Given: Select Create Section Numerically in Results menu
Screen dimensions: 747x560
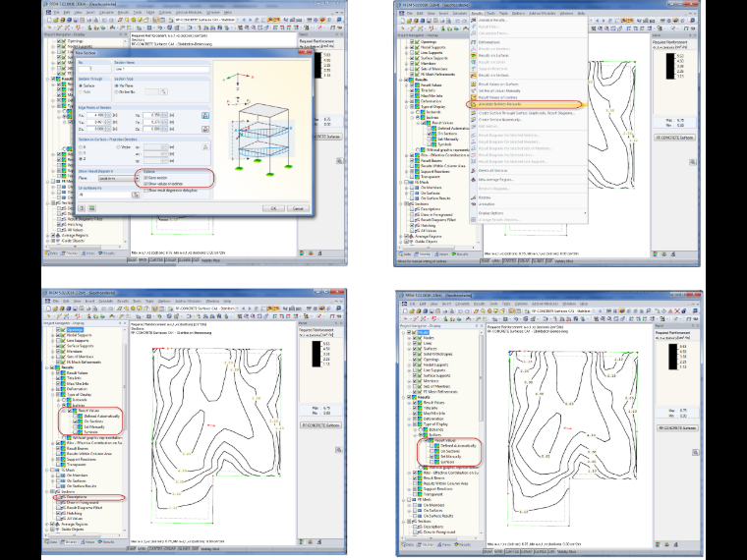Looking at the screenshot, I should point(499,120).
